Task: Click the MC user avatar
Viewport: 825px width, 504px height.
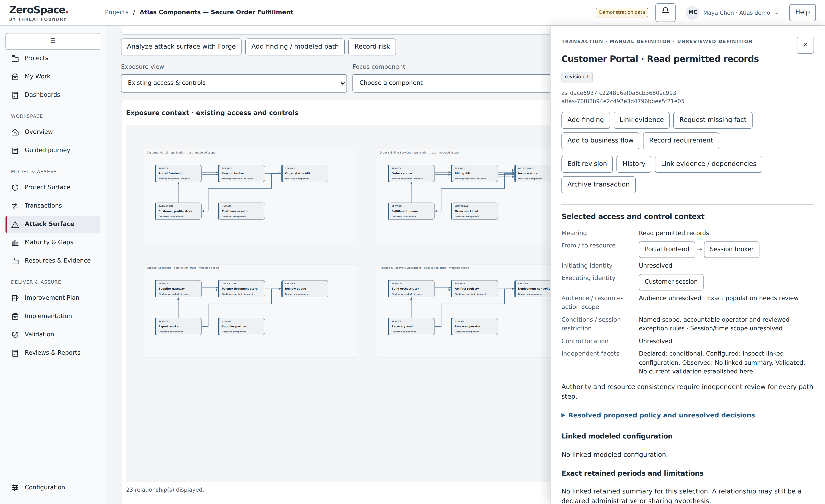Action: pos(692,12)
